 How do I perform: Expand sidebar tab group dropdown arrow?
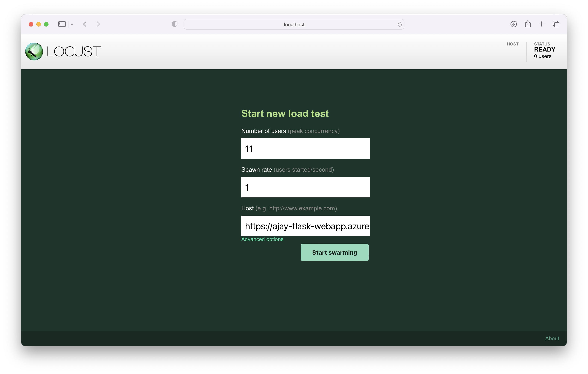point(72,24)
